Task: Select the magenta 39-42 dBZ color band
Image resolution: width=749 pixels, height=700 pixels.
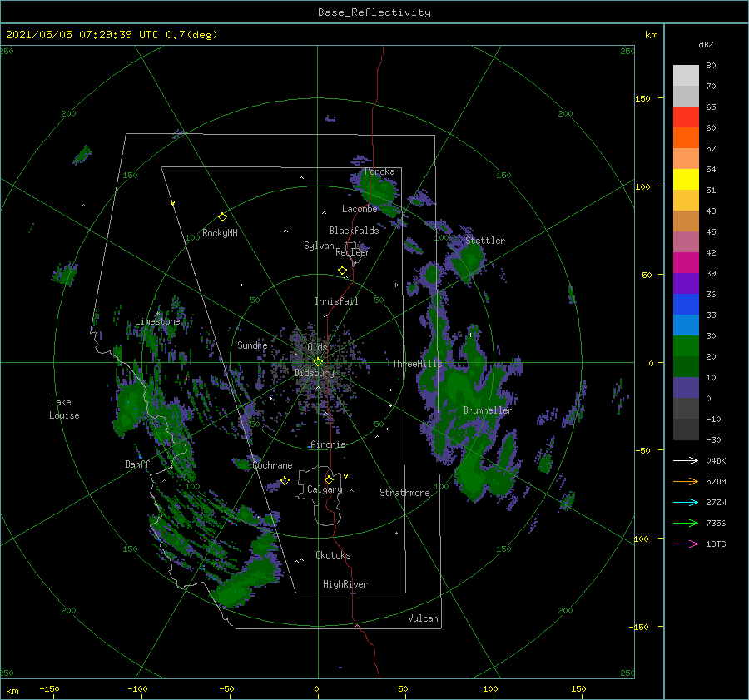Action: pos(686,263)
